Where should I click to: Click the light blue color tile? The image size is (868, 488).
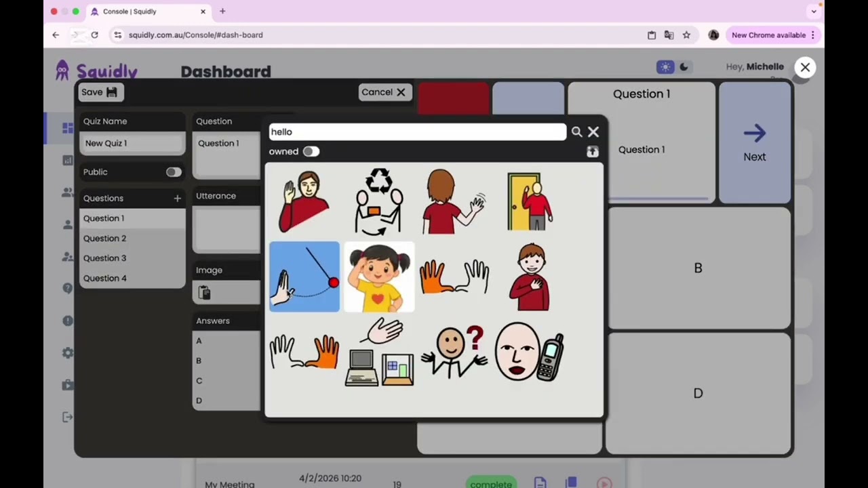click(528, 98)
